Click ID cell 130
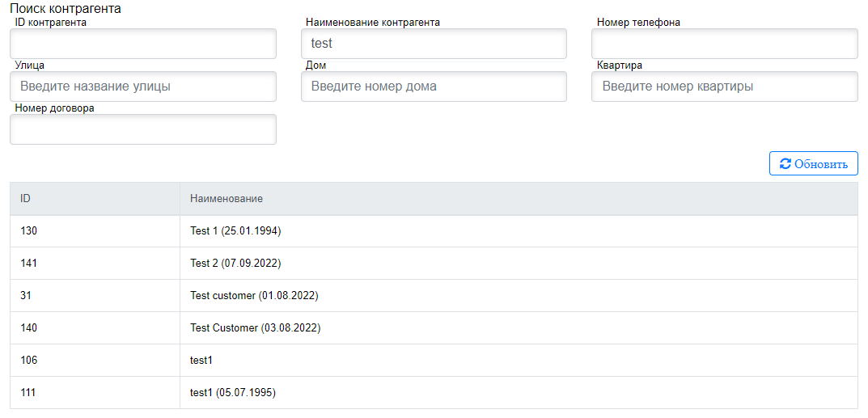The height and width of the screenshot is (418, 868). point(95,231)
